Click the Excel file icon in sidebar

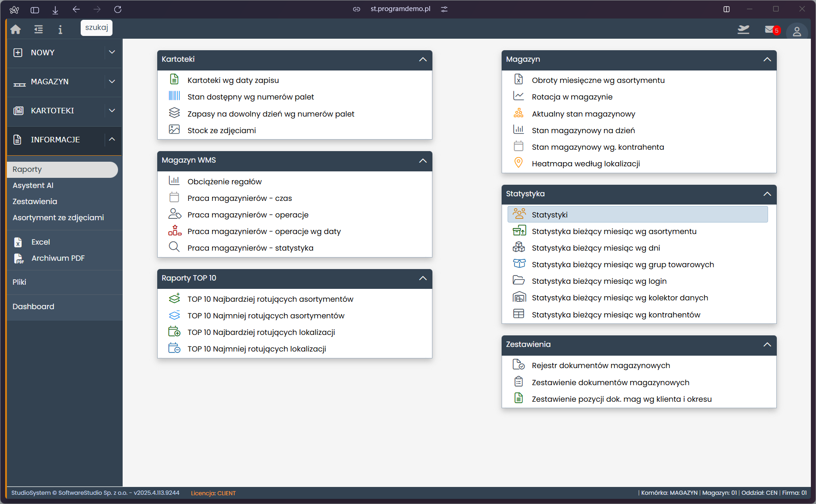pyautogui.click(x=18, y=242)
